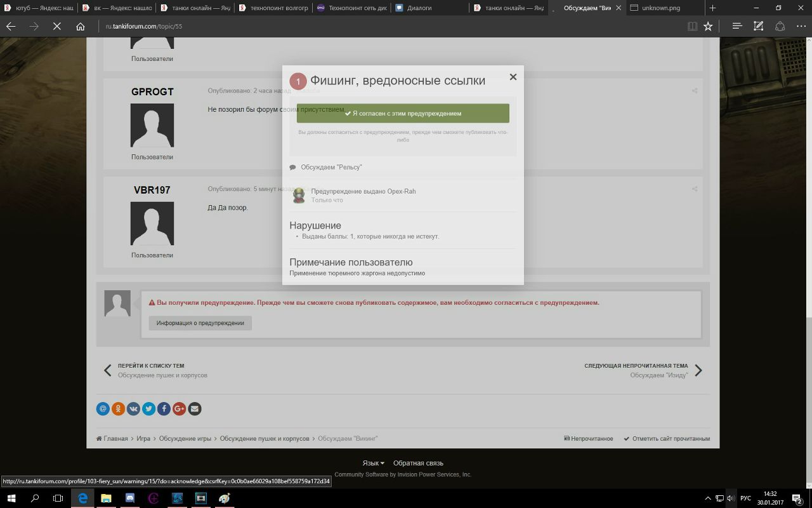Viewport: 812px width, 508px height.
Task: Share topic on Google Plus
Action: click(179, 409)
